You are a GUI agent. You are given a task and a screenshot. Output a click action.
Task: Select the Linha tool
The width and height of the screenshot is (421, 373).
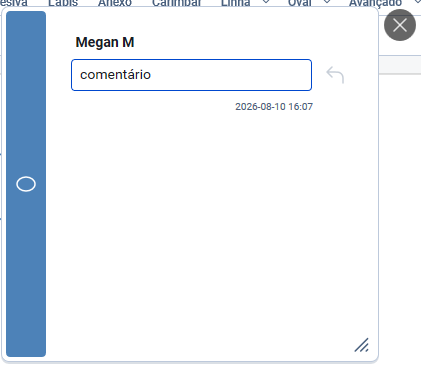235,3
